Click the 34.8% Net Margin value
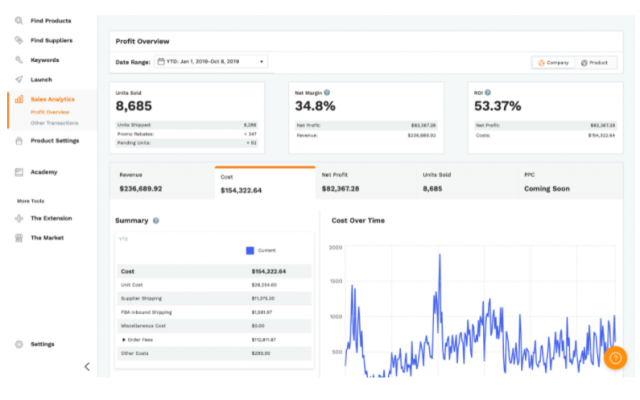 click(x=315, y=106)
